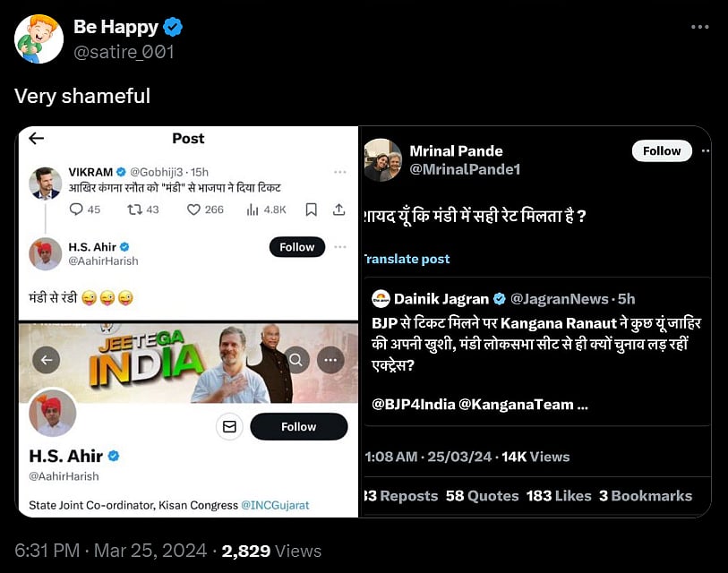The height and width of the screenshot is (573, 728).
Task: Follow Mrinal Pande
Action: tap(662, 151)
